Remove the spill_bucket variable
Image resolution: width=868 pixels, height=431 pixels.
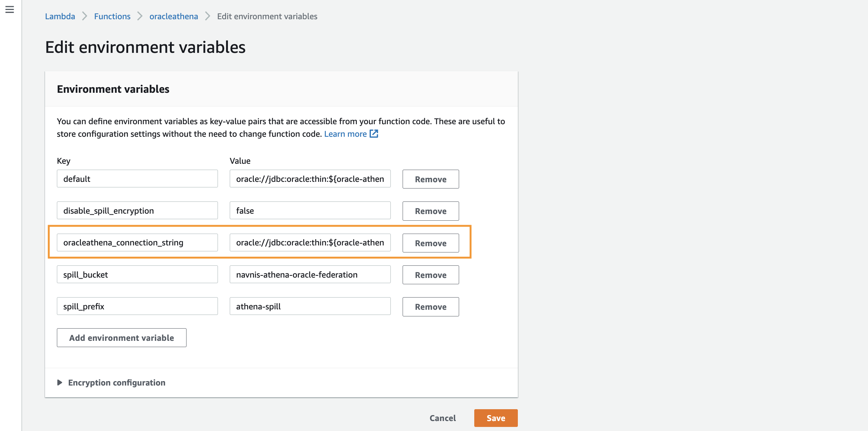tap(431, 275)
